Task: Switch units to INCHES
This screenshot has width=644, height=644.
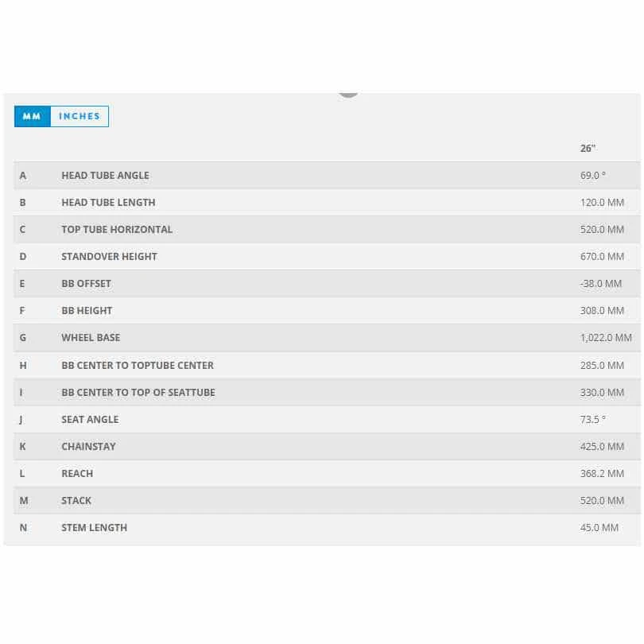Action: [x=80, y=116]
